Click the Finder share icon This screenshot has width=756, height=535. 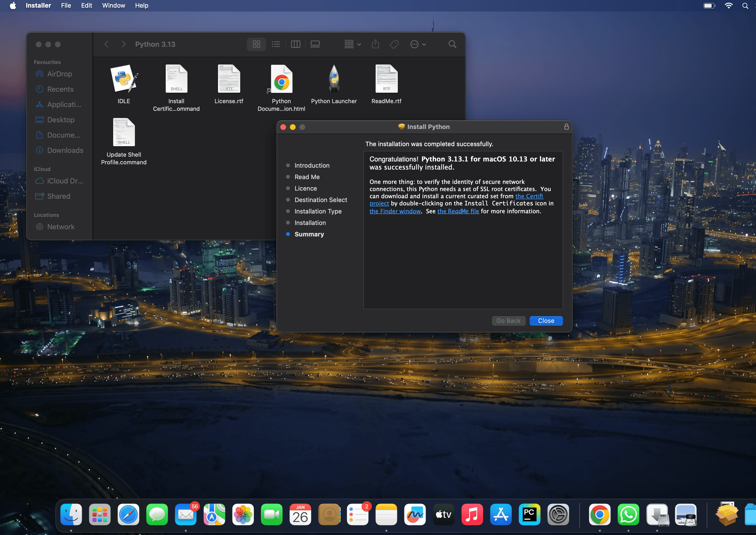coord(375,44)
